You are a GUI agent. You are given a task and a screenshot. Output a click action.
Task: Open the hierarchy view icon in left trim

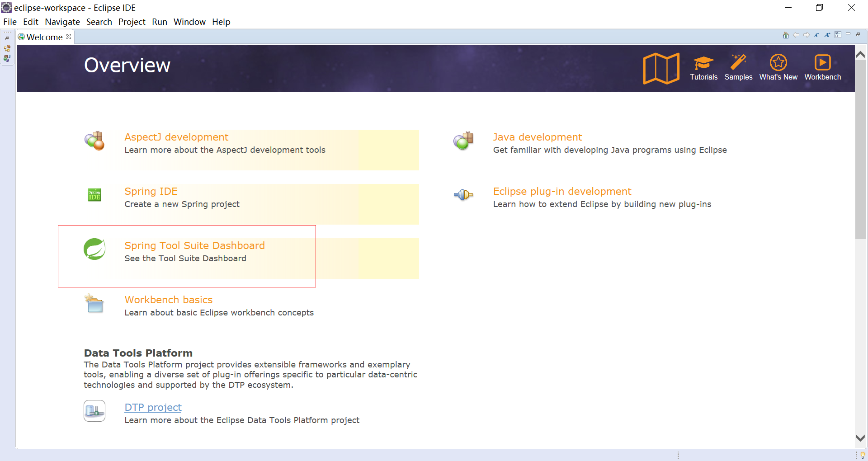tap(7, 48)
